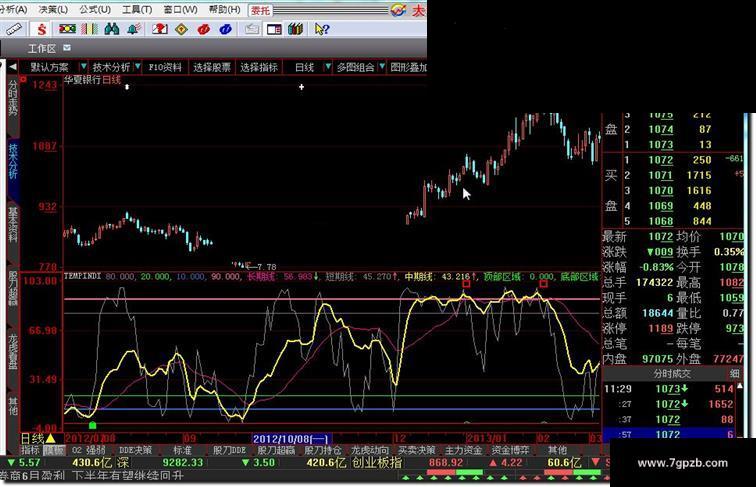Expand the 技术分析 dropdown arrow

tap(138, 67)
